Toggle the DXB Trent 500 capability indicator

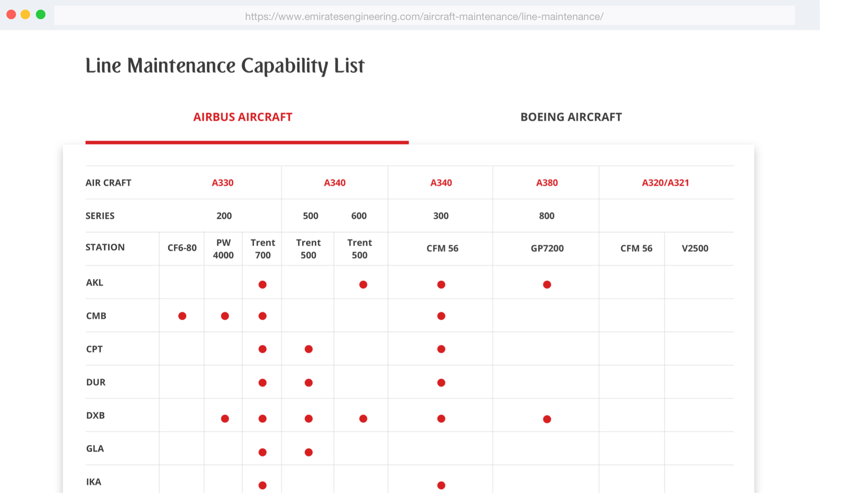(x=308, y=419)
